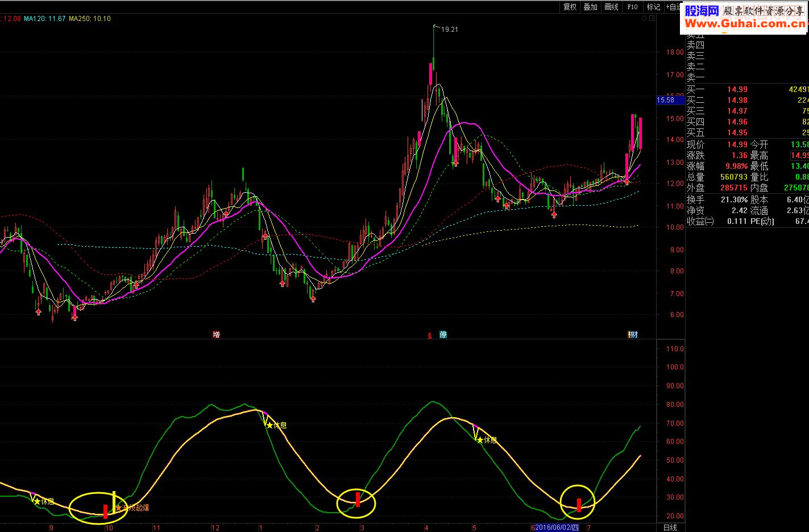Click the 财 financial report marker
The width and height of the screenshot is (809, 532).
(633, 334)
